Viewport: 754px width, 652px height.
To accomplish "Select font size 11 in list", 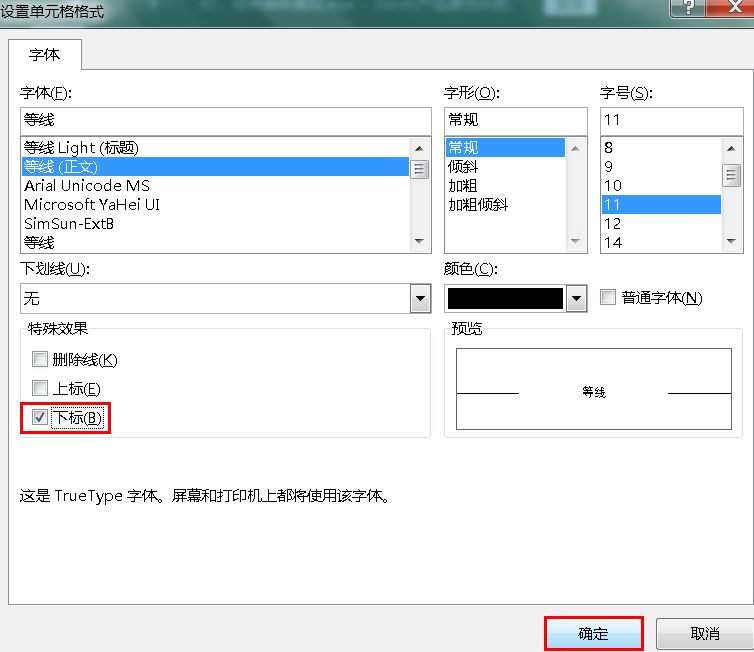I will click(661, 205).
